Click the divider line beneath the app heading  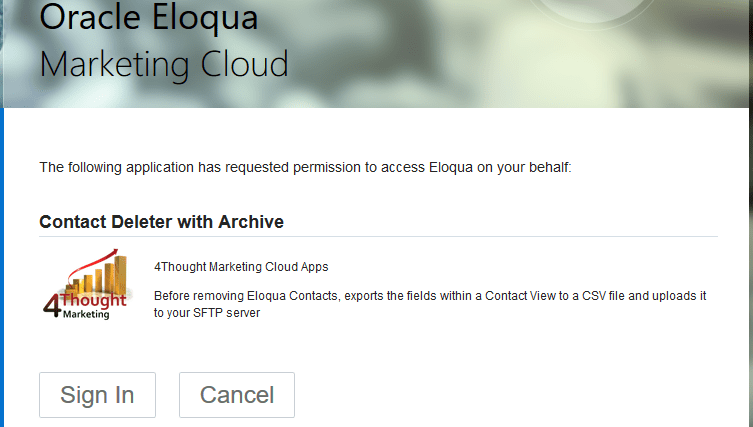click(x=378, y=236)
